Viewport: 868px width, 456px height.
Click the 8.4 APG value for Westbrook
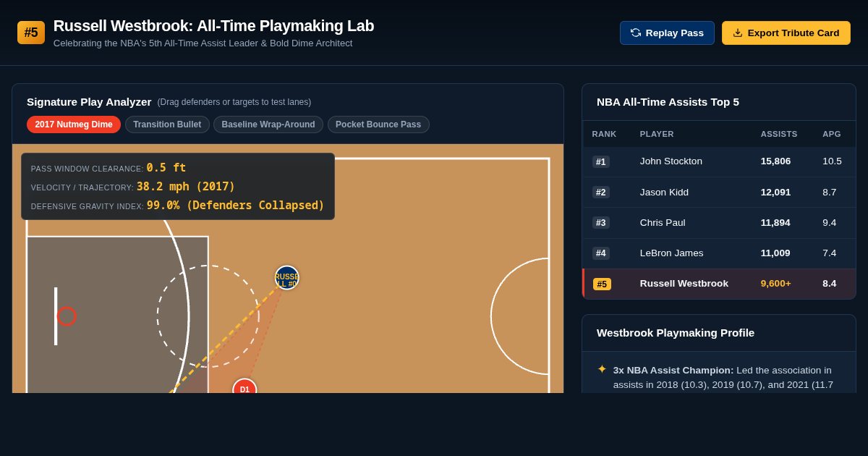click(829, 284)
